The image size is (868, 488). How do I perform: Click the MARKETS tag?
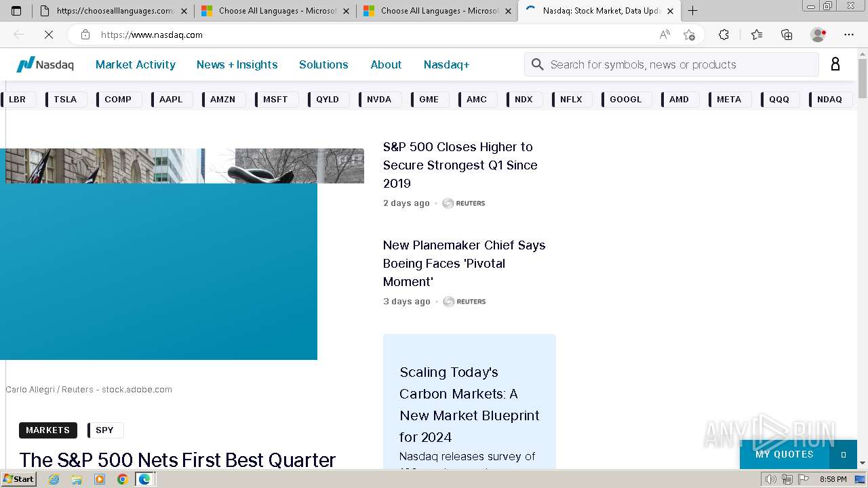(48, 430)
